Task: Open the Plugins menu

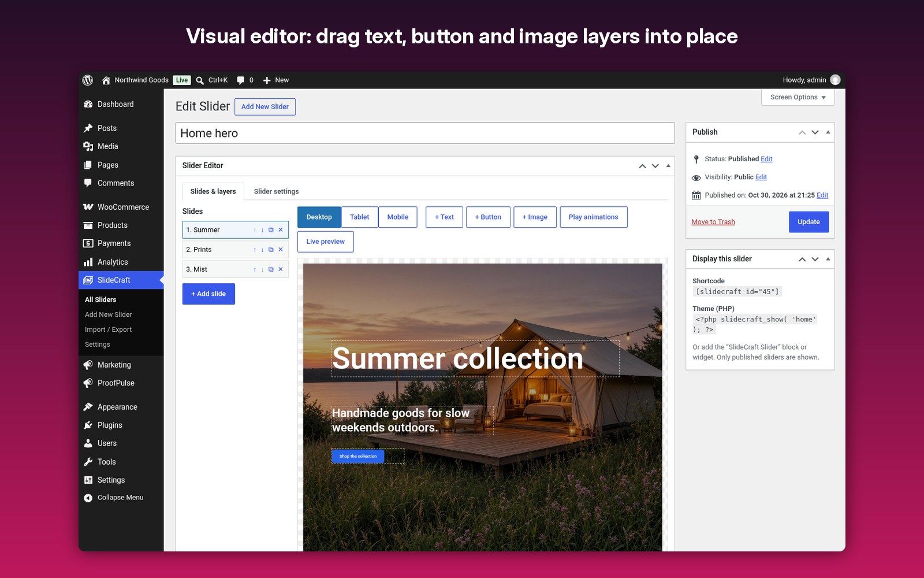Action: click(x=121, y=425)
